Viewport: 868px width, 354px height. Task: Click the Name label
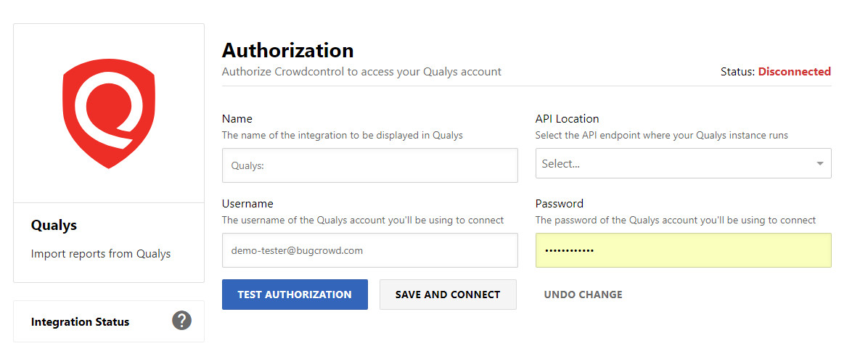click(x=237, y=118)
